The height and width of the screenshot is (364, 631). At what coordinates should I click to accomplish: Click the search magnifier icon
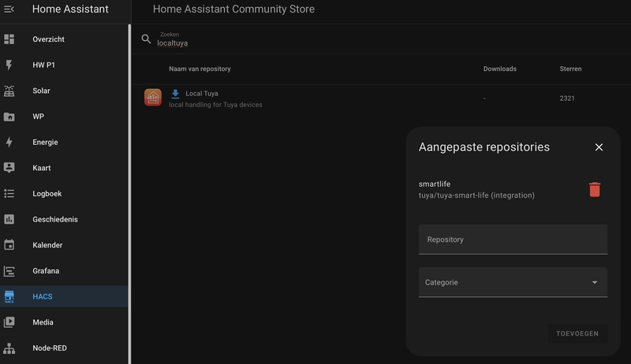pos(146,39)
